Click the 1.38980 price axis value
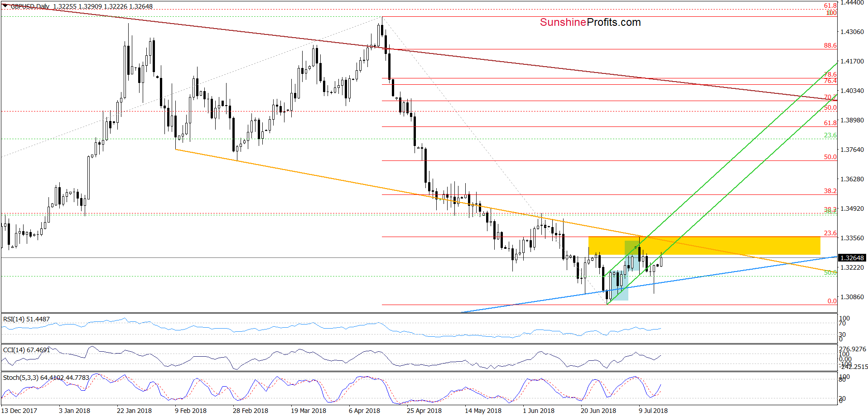This screenshot has height=417, width=868. (x=852, y=120)
